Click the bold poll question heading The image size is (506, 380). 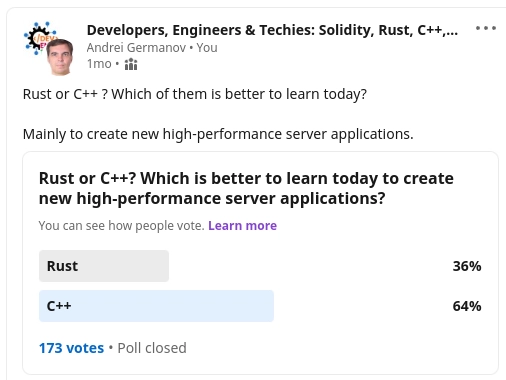[246, 188]
